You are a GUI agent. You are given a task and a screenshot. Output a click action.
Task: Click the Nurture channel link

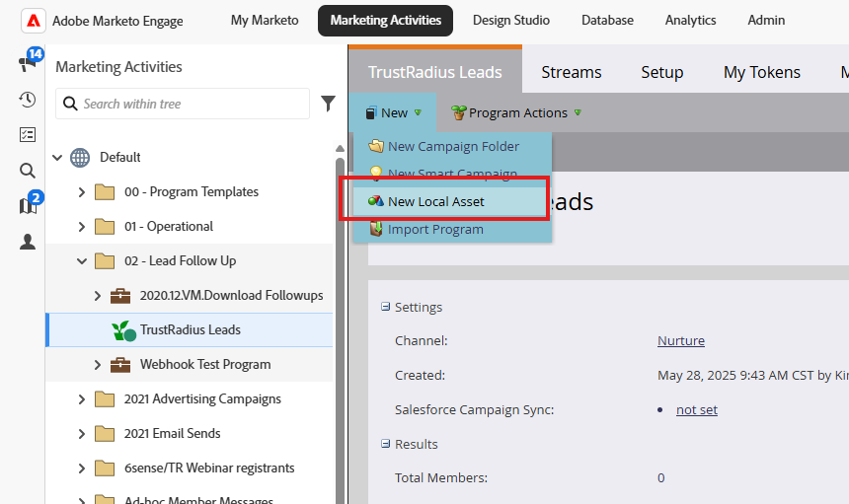[680, 340]
